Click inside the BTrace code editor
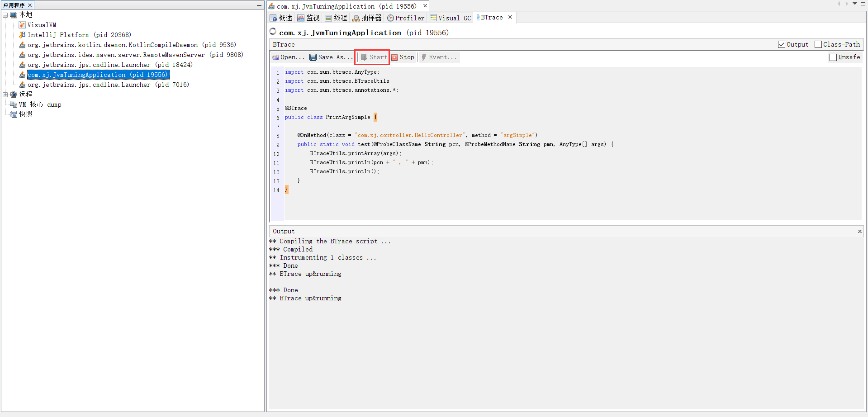 (x=573, y=144)
